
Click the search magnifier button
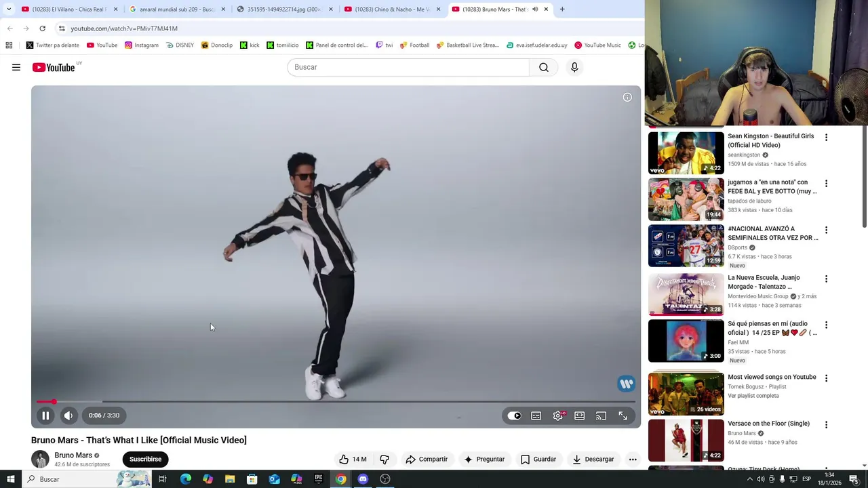[x=544, y=67]
